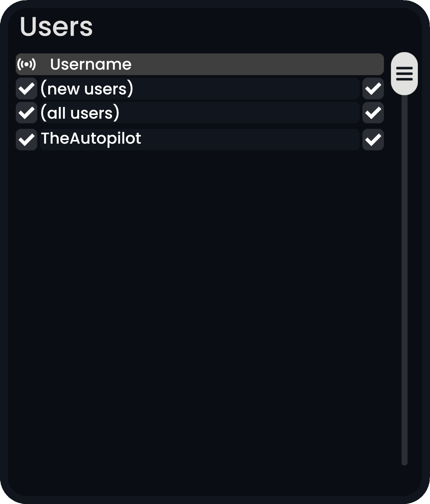Click the (all users) name text
The height and width of the screenshot is (504, 430).
coord(80,113)
